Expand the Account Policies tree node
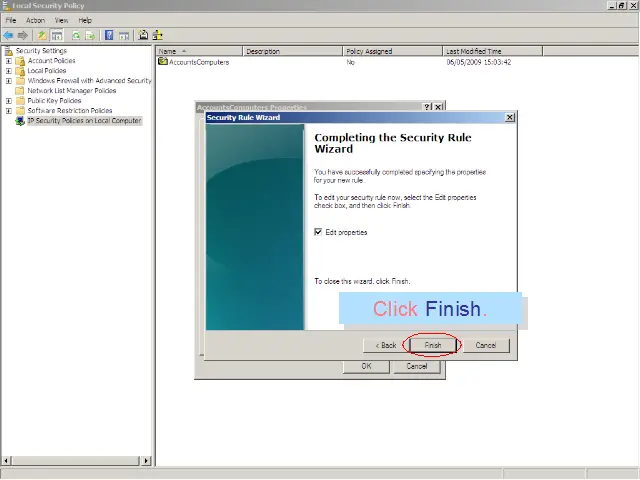This screenshot has width=640, height=480. pos(9,61)
